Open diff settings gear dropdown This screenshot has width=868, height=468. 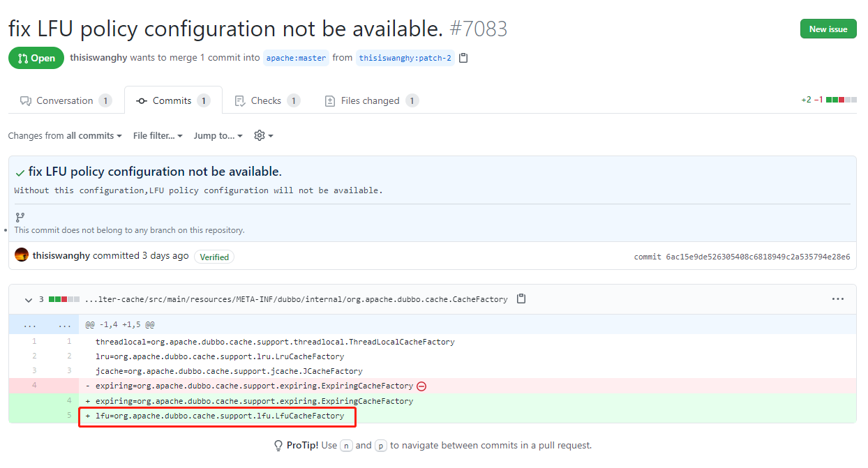click(264, 135)
